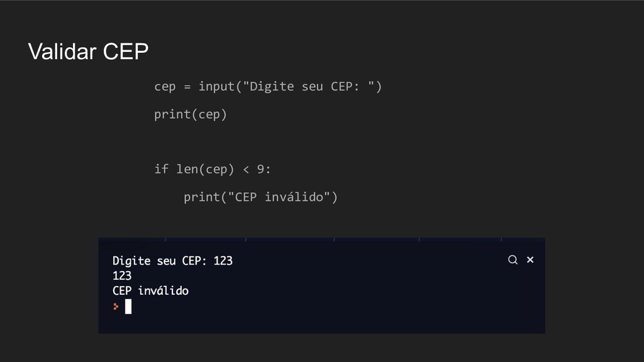Select the 'Validar CEP' slide title
Viewport: 644px width, 362px height.
(x=88, y=52)
